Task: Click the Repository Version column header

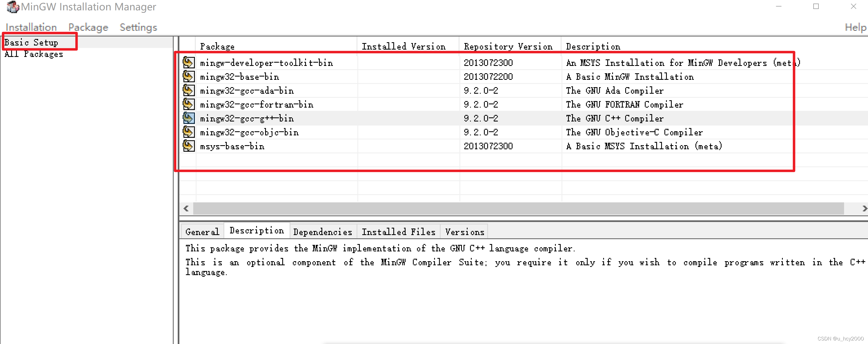Action: tap(510, 46)
